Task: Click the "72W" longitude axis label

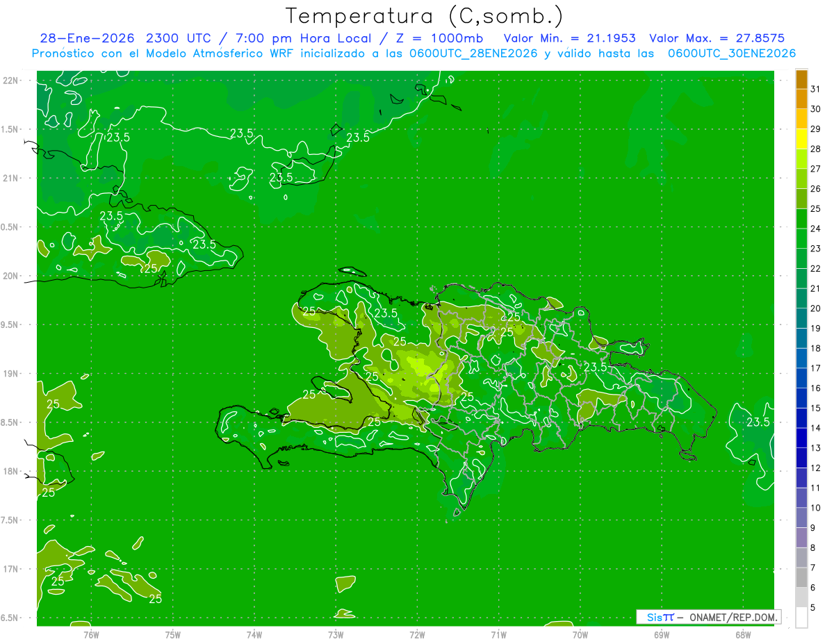Action: point(418,634)
